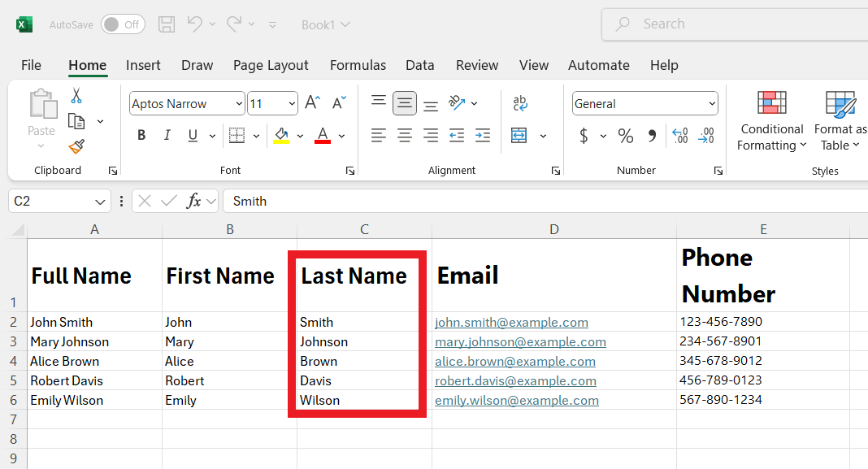The width and height of the screenshot is (868, 469).
Task: Open Conditional Formatting menu
Action: [x=771, y=121]
